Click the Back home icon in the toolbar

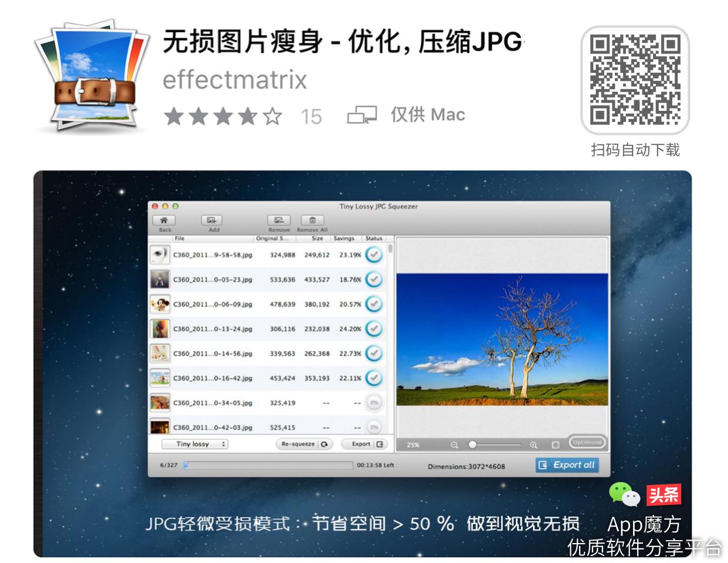tap(164, 220)
